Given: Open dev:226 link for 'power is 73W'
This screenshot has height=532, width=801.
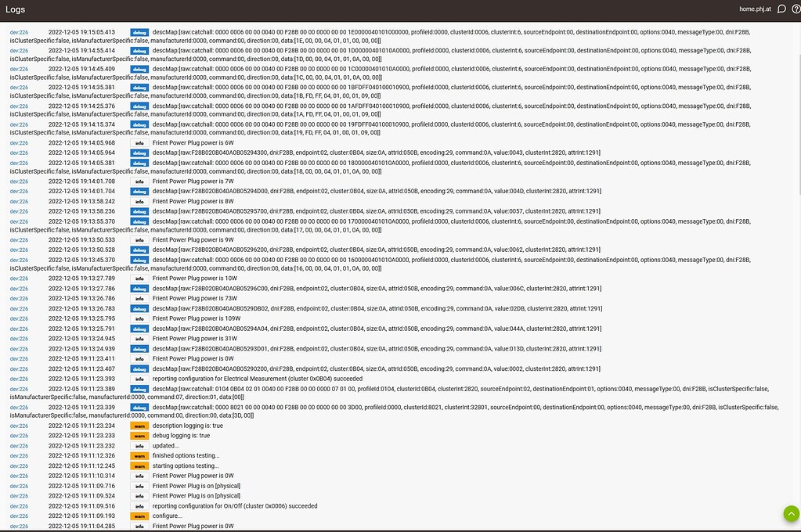Looking at the screenshot, I should pos(19,299).
